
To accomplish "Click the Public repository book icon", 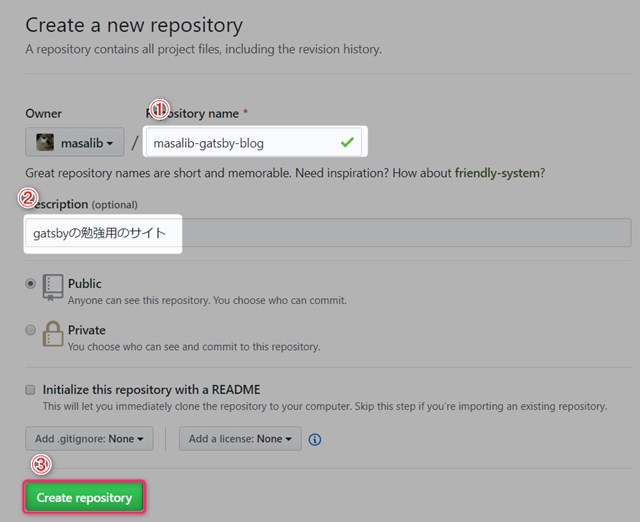I will [x=53, y=288].
